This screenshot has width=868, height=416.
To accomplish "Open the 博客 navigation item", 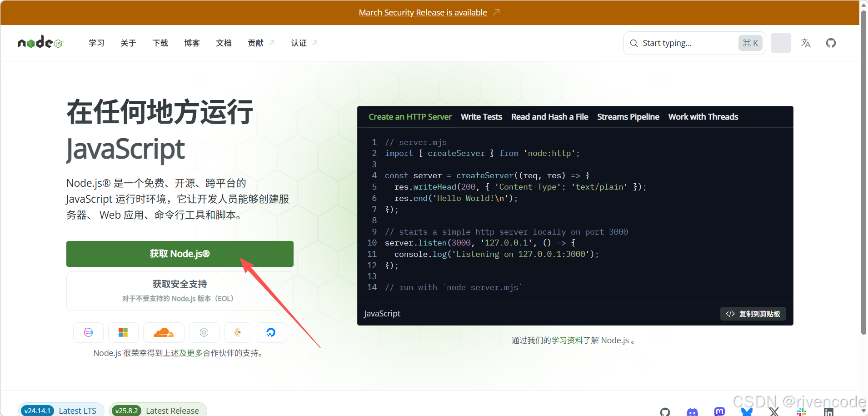I will (192, 43).
